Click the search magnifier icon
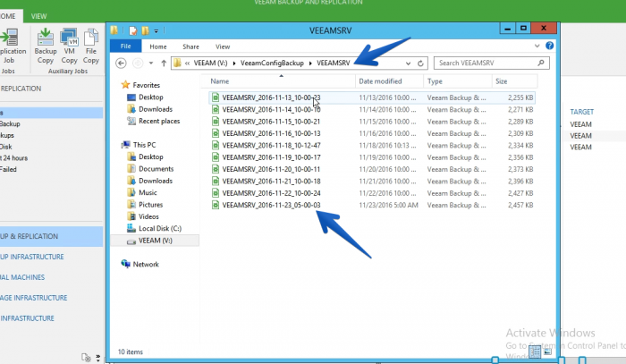 pos(541,63)
